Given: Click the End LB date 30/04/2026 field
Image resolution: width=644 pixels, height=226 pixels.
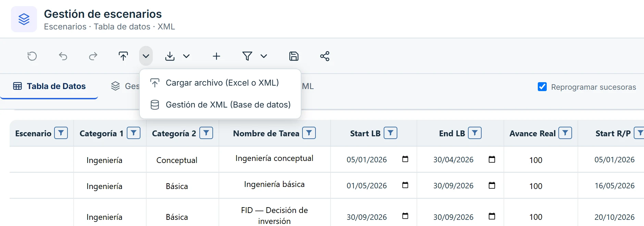Looking at the screenshot, I should pyautogui.click(x=454, y=160).
